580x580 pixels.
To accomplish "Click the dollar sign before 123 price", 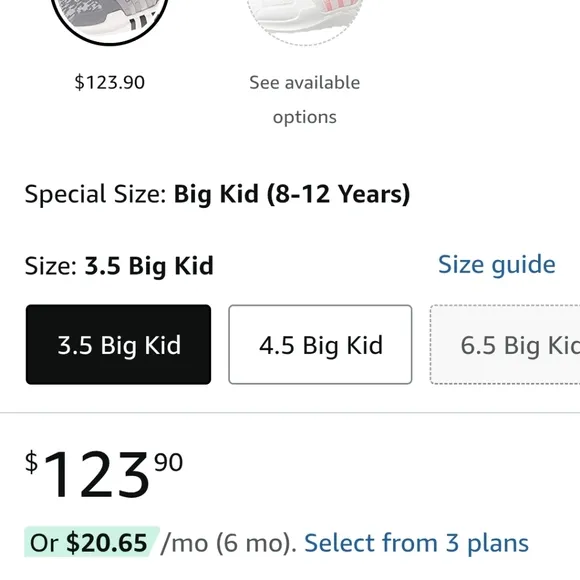I will [31, 462].
